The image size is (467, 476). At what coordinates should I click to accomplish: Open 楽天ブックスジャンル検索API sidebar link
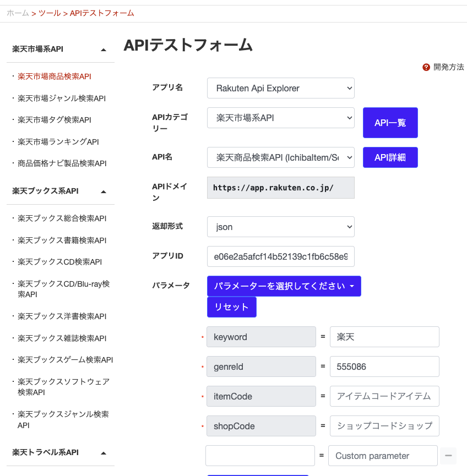tap(63, 419)
